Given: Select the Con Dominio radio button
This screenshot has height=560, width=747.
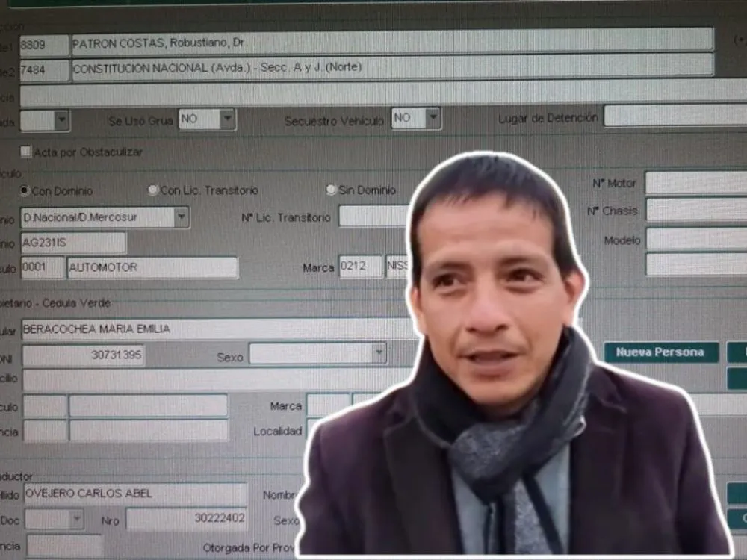Looking at the screenshot, I should 25,190.
